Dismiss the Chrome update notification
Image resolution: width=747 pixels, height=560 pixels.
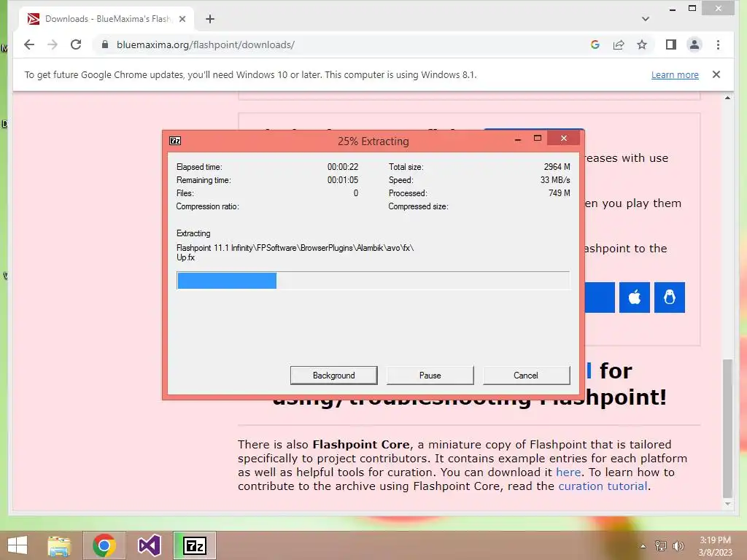point(716,74)
